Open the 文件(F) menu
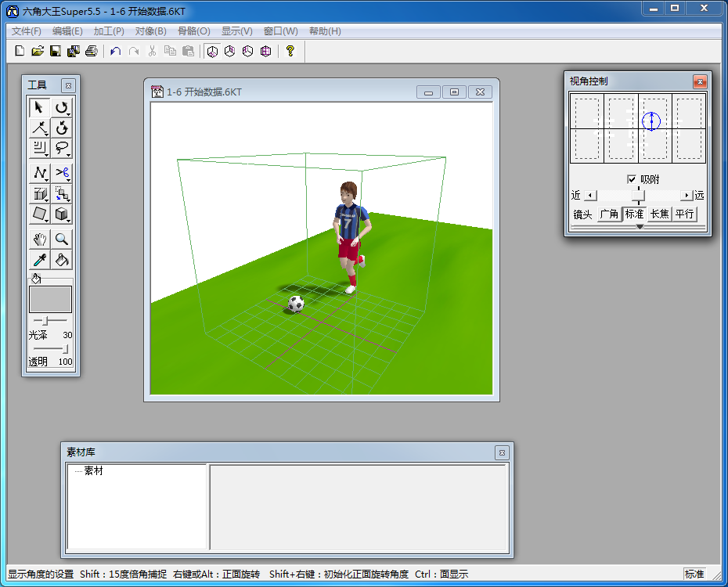This screenshot has width=728, height=587. point(27,31)
